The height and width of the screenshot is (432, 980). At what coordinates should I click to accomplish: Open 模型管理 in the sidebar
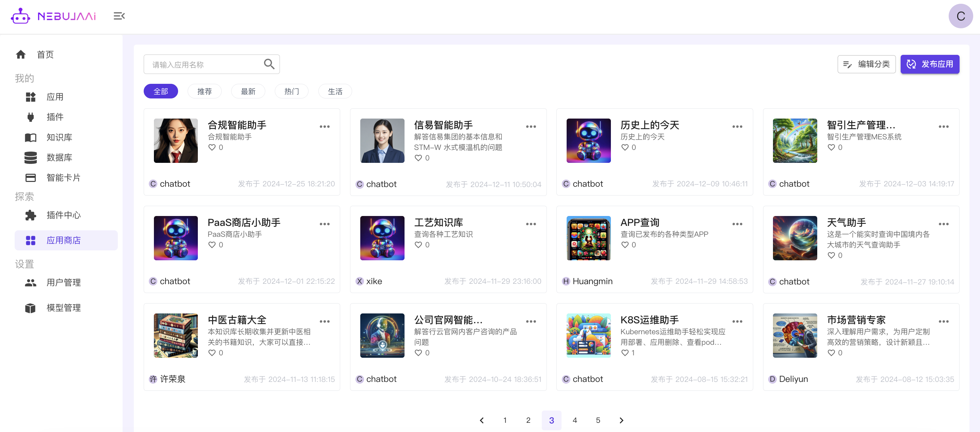click(64, 308)
